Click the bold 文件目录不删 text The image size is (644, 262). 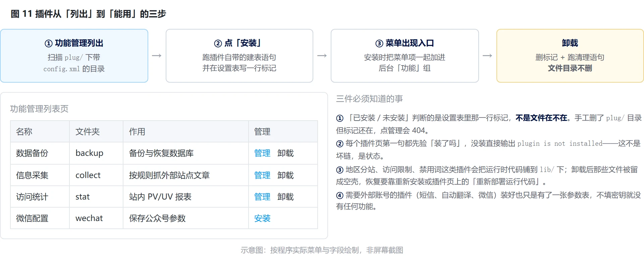570,69
